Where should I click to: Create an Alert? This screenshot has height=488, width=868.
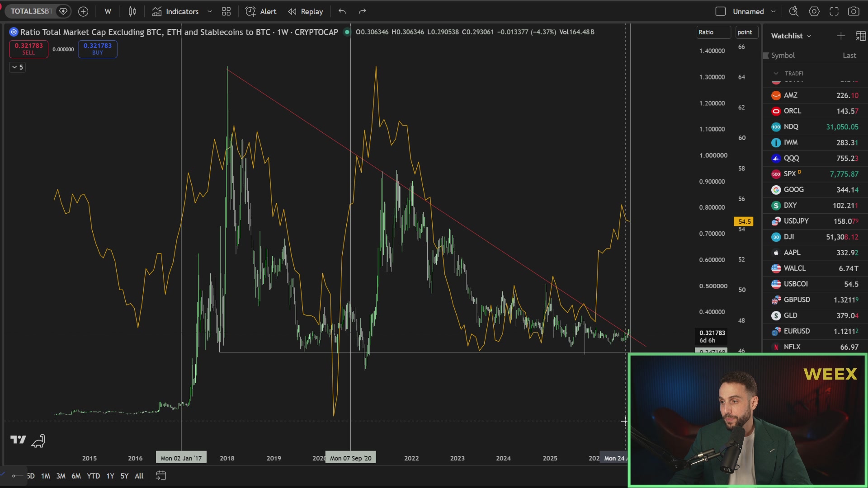point(261,11)
